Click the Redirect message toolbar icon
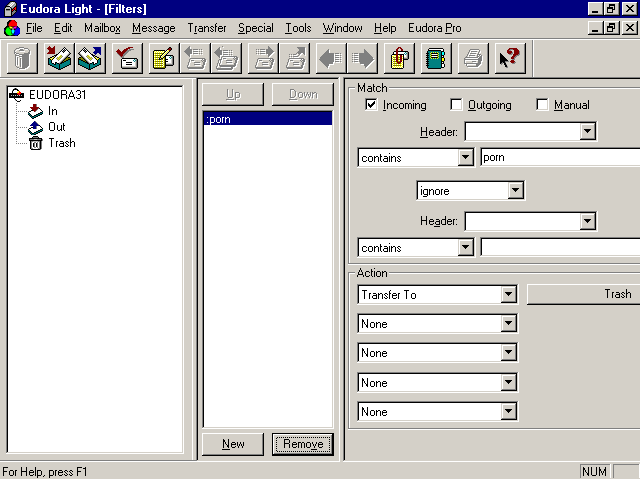The height and width of the screenshot is (480, 640). tap(295, 58)
